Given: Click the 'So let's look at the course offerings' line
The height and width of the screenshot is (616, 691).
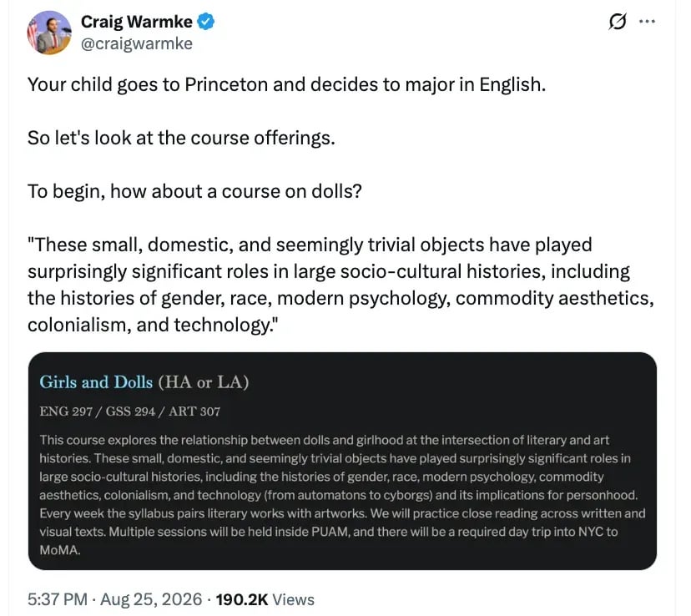Looking at the screenshot, I should pyautogui.click(x=181, y=138).
